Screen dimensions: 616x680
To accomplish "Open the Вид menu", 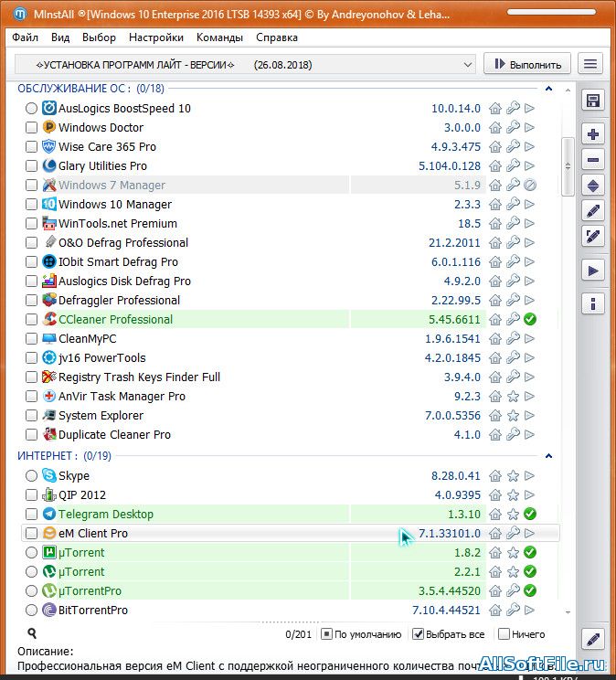I will 60,37.
